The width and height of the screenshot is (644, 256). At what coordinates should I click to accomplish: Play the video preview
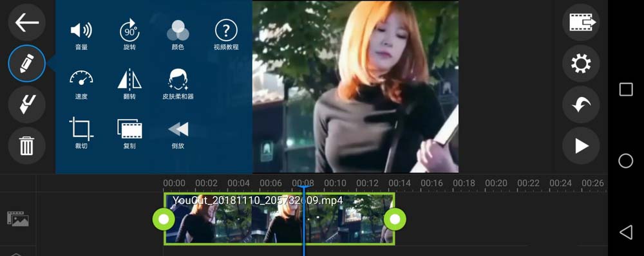(581, 145)
